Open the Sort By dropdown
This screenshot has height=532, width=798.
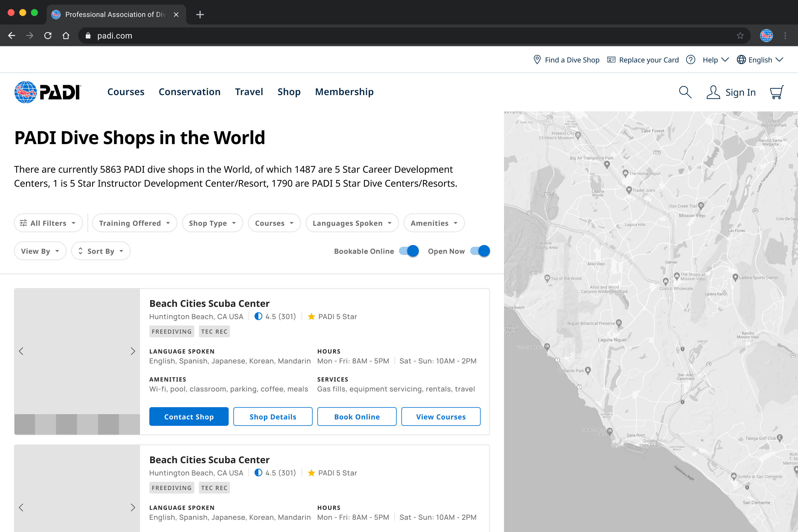[x=101, y=251]
